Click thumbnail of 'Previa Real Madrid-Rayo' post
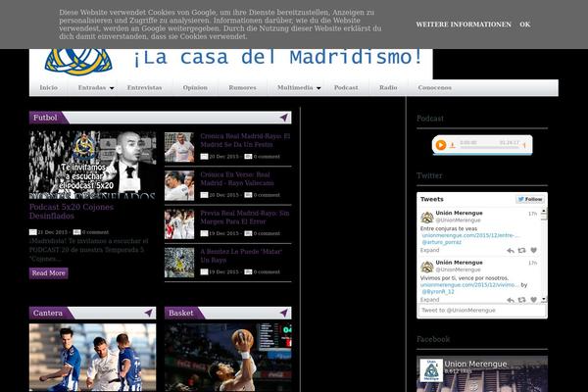Image resolution: width=588 pixels, height=392 pixels. (x=179, y=224)
